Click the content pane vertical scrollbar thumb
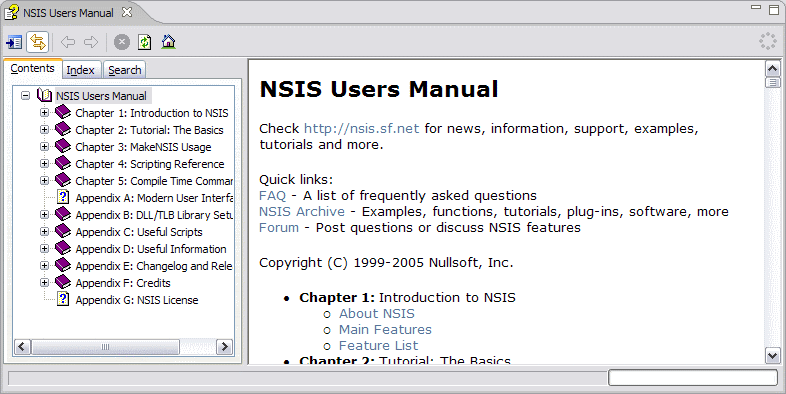The height and width of the screenshot is (394, 786). click(x=772, y=82)
